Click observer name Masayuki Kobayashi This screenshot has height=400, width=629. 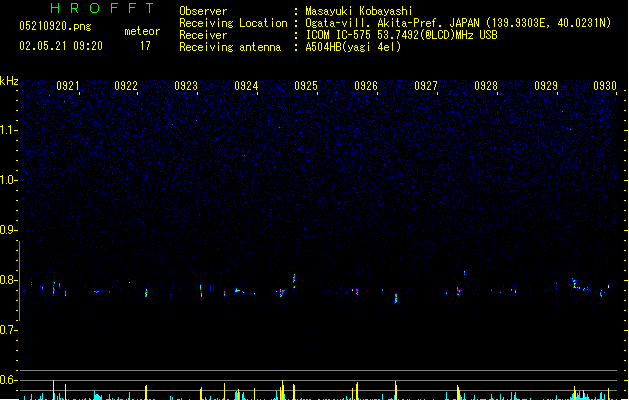359,11
